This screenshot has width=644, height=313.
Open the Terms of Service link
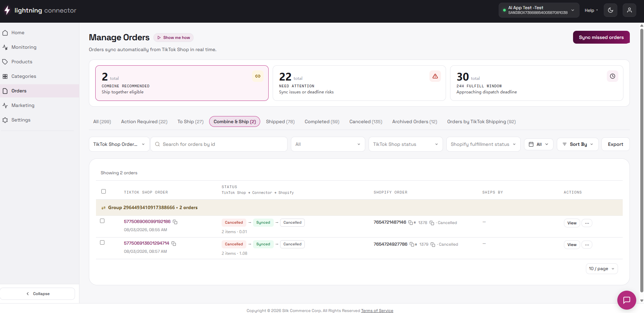coord(377,311)
